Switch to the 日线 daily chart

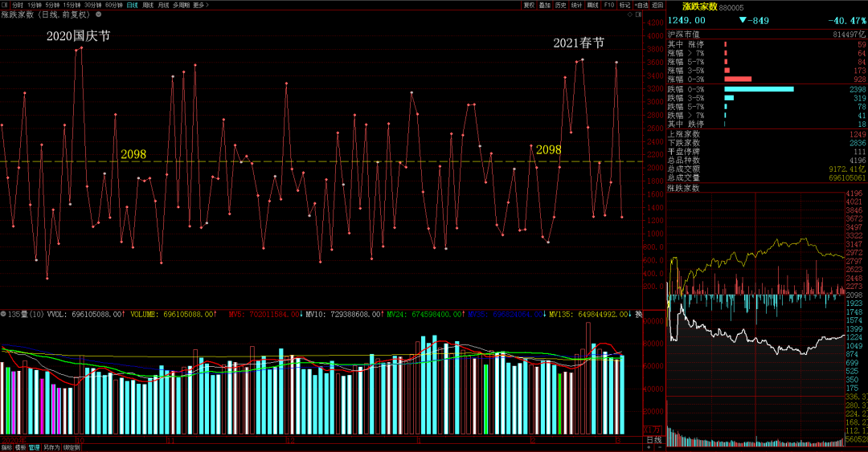133,5
